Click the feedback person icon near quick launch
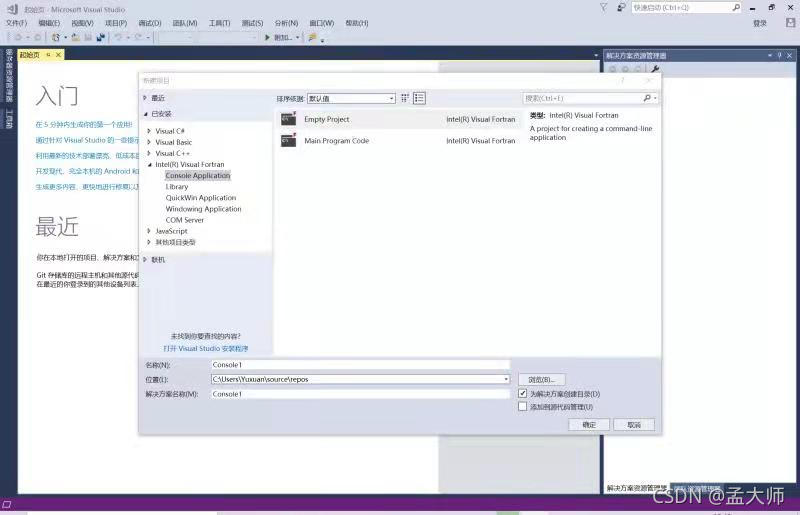800x515 pixels. pos(621,8)
